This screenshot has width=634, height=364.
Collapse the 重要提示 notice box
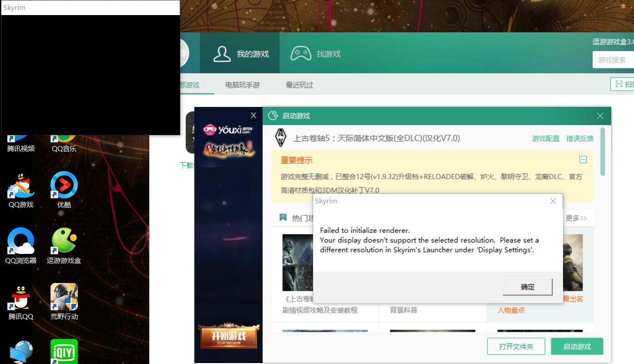pyautogui.click(x=583, y=160)
